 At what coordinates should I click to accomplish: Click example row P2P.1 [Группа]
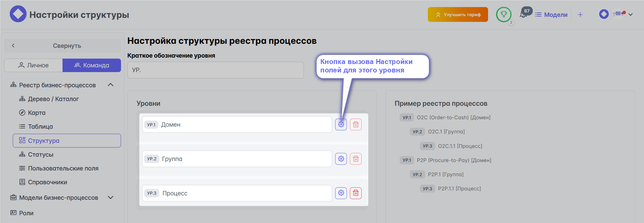pyautogui.click(x=437, y=174)
